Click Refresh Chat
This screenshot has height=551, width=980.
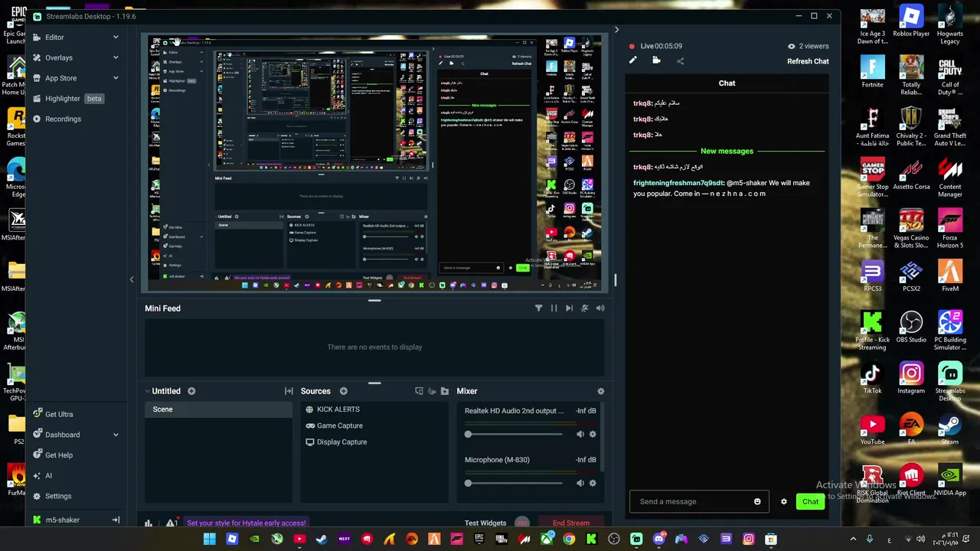[x=808, y=61]
